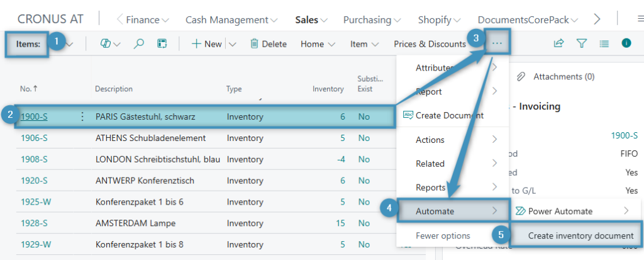Open Prices & Discounts menu
This screenshot has width=644, height=260.
coord(430,44)
